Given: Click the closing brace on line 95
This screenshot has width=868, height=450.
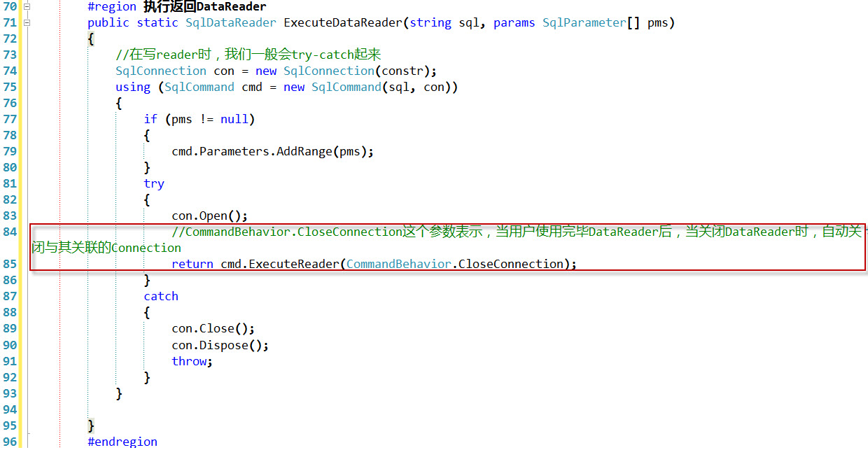Looking at the screenshot, I should pyautogui.click(x=91, y=426).
